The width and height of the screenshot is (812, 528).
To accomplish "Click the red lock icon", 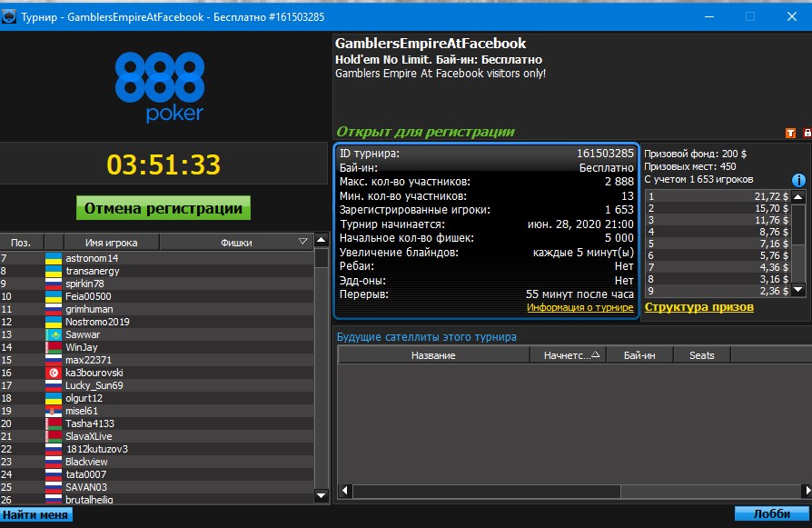I will point(807,134).
